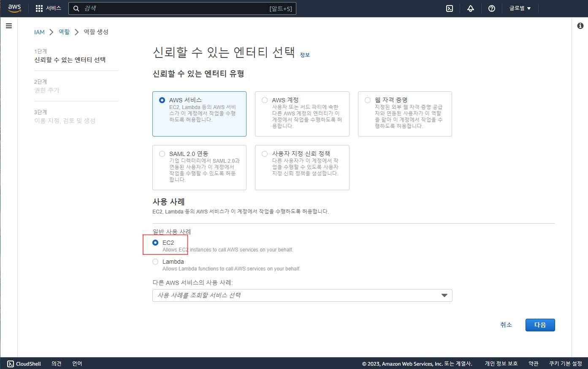Viewport: 588px width, 369px height.
Task: Open 쿠키 기본 설정 footer link
Action: tap(565, 364)
